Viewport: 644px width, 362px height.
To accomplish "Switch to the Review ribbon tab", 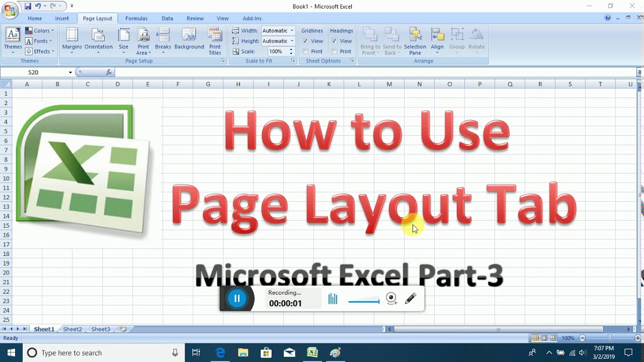I will (195, 19).
